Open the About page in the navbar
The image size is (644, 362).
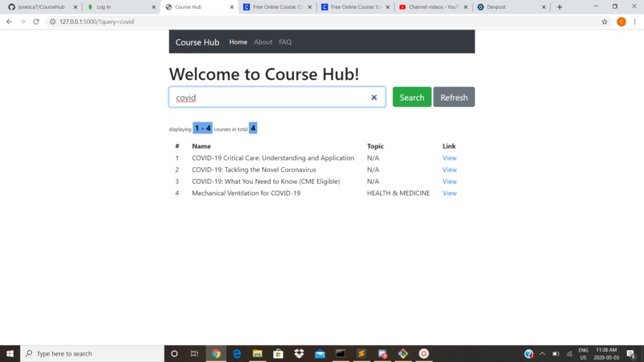pos(263,42)
